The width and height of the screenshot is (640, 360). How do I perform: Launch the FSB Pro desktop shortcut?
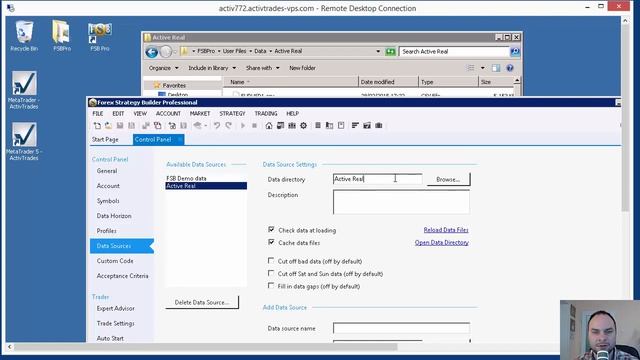point(100,36)
